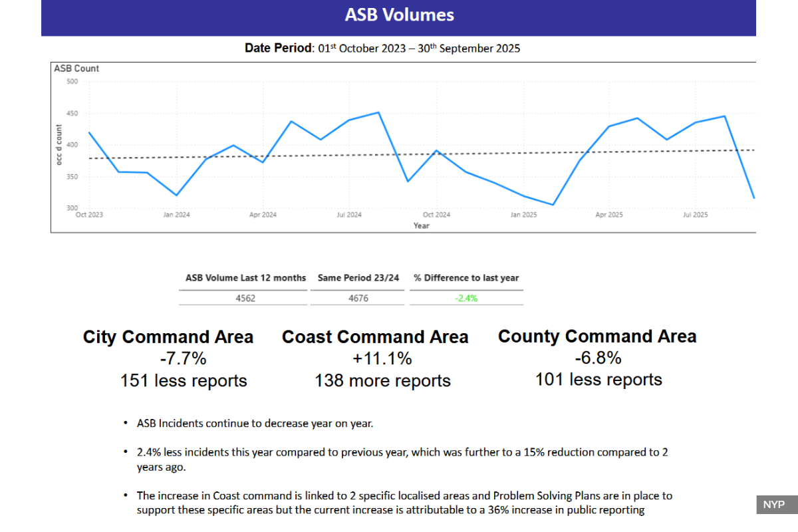Select the ASB Count chart title
This screenshot has height=532, width=798.
pos(77,68)
